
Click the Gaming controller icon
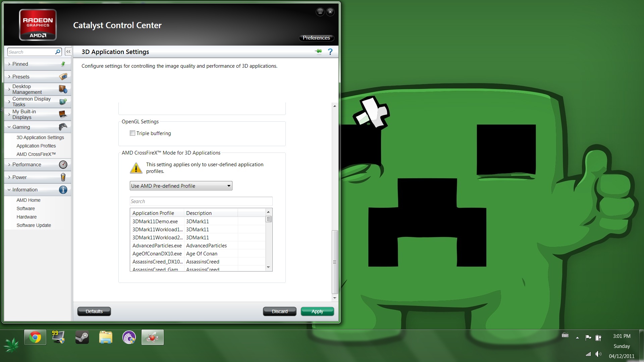pyautogui.click(x=63, y=127)
